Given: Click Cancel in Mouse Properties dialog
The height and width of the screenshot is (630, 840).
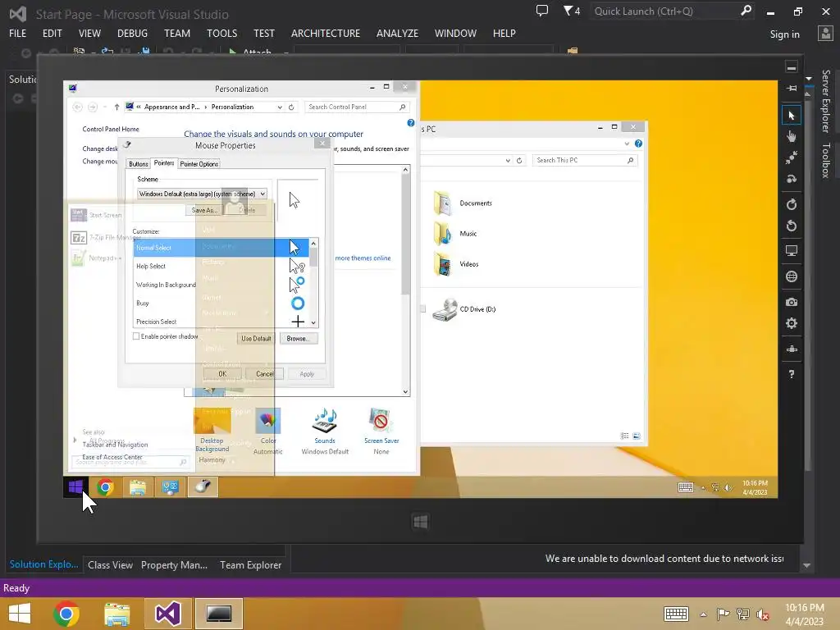Looking at the screenshot, I should tap(265, 374).
